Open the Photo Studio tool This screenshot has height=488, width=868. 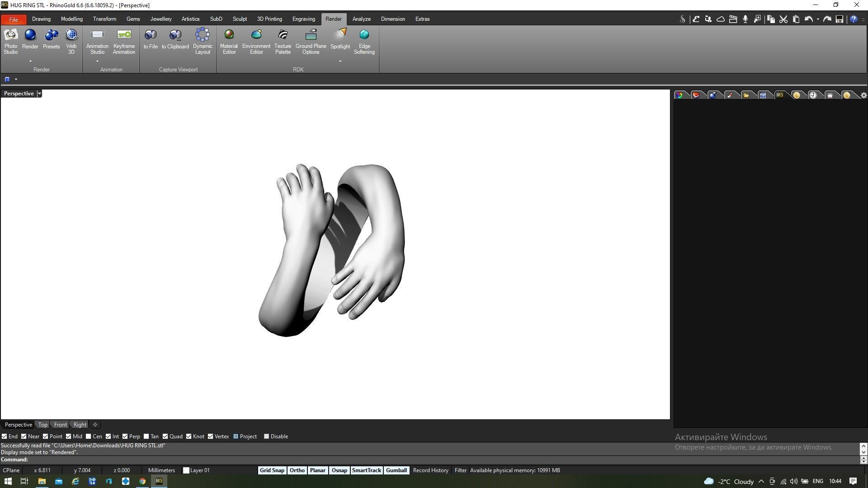tap(11, 42)
